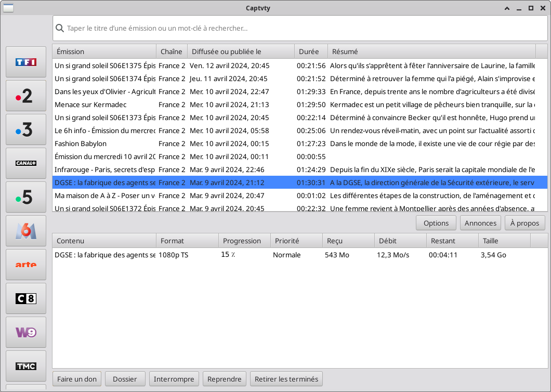Choose the TMC channel logo
The image size is (551, 392).
(26, 366)
